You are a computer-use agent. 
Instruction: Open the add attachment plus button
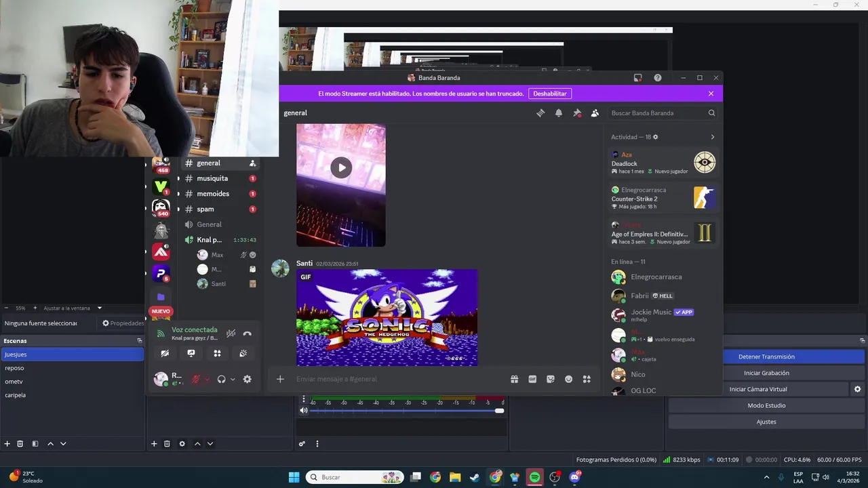click(280, 379)
